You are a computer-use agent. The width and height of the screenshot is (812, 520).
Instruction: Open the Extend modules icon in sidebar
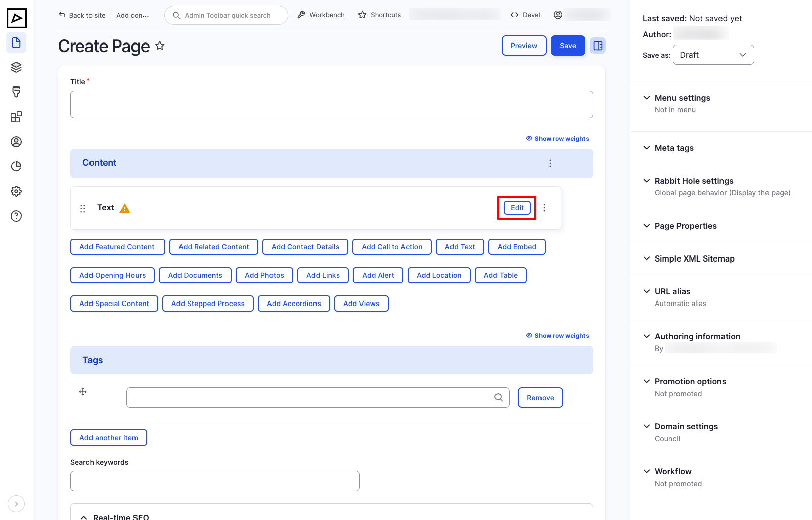click(x=16, y=117)
